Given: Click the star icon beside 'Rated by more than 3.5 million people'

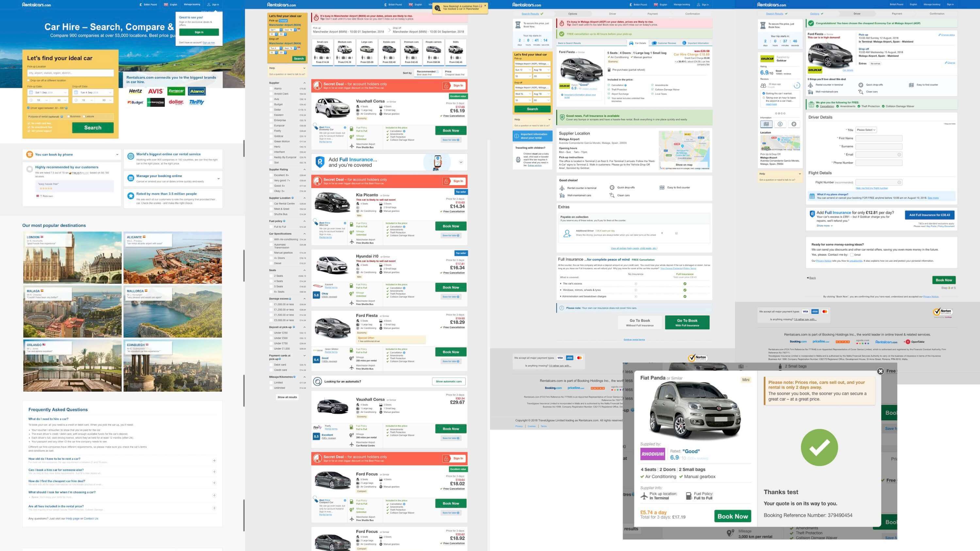Looking at the screenshot, I should coord(130,195).
